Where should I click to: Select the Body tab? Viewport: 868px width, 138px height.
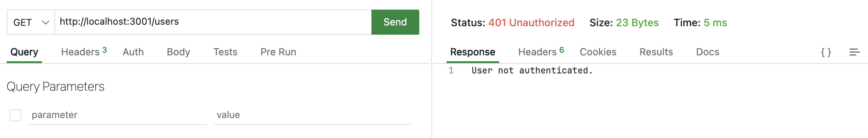tap(179, 52)
